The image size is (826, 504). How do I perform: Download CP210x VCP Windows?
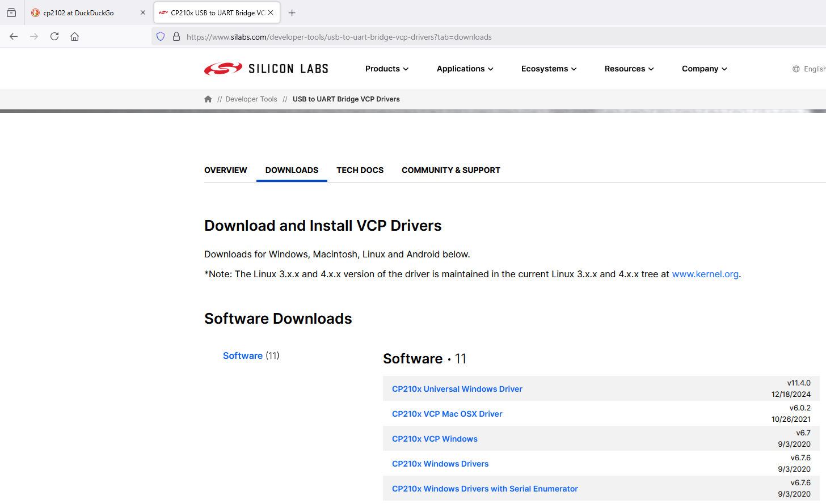coord(435,439)
